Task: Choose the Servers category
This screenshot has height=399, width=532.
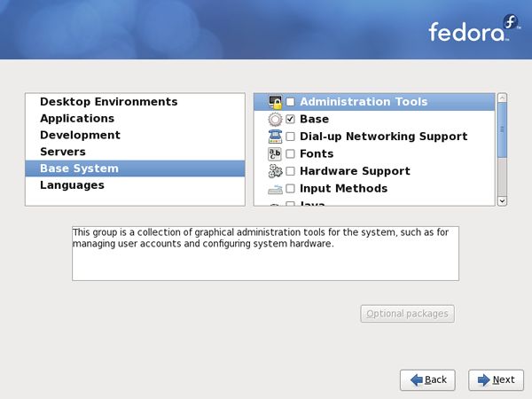Action: click(x=135, y=152)
